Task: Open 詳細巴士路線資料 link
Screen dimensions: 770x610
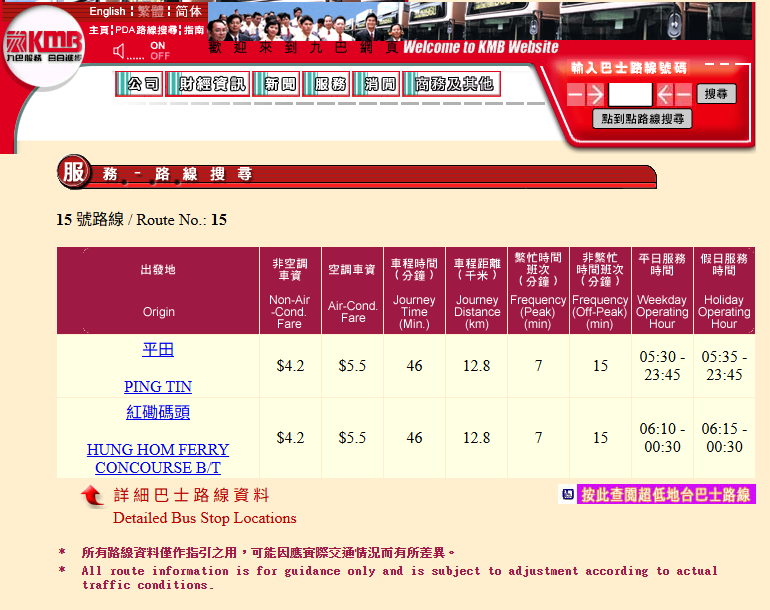Action: click(192, 495)
